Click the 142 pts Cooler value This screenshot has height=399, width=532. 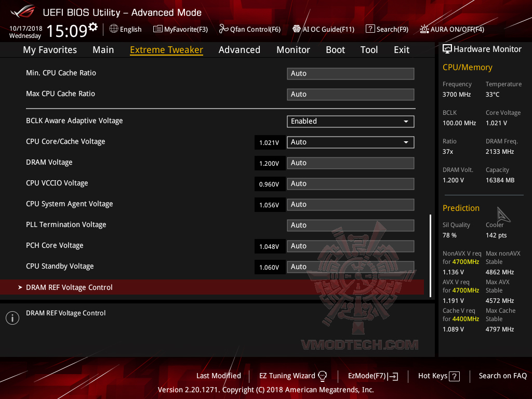(496, 235)
